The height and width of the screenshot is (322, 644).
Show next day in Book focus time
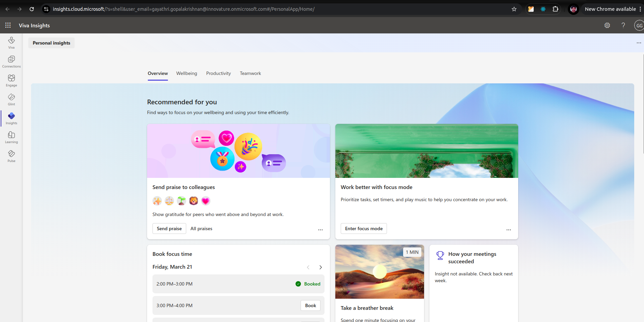click(320, 267)
